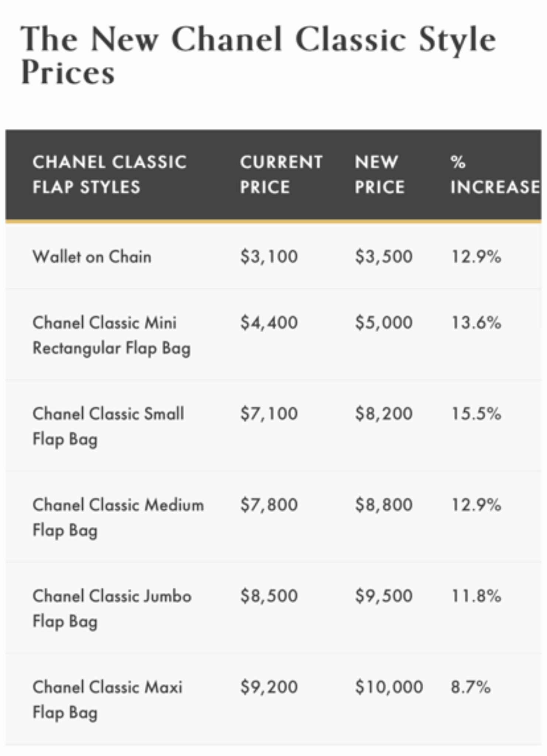Select 'Chanel Classic Mini Rectangular Flap Bag' label
547x756 pixels.
pos(111,336)
